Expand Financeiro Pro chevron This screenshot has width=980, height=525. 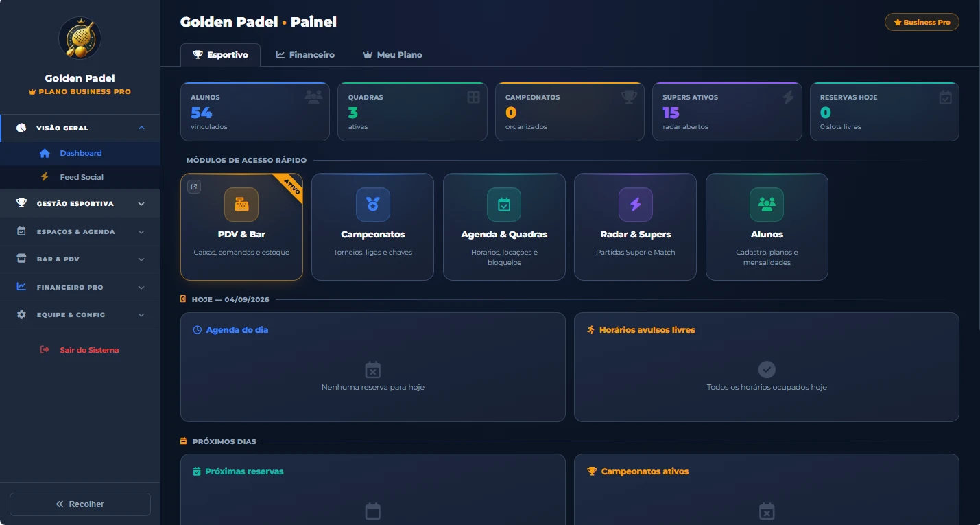pyautogui.click(x=141, y=288)
